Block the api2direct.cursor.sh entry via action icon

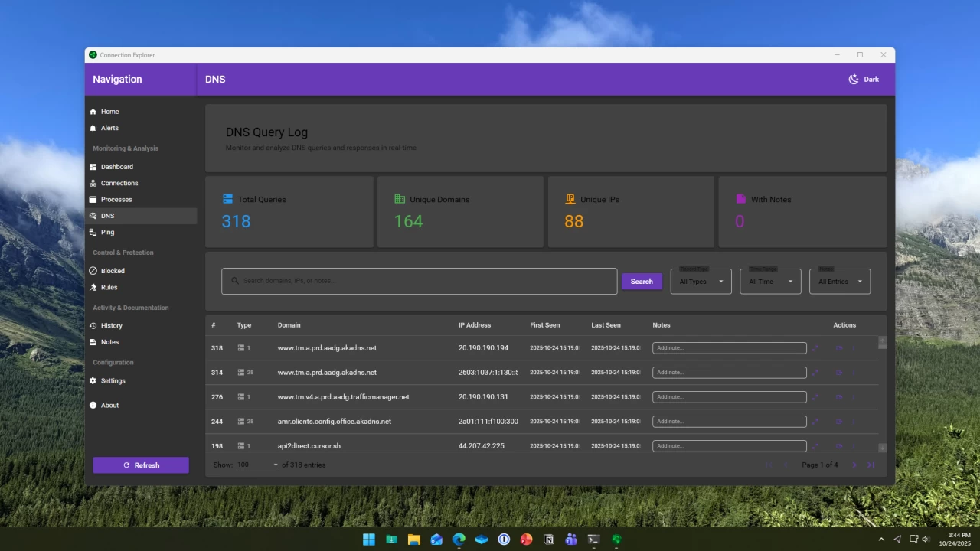coord(840,445)
